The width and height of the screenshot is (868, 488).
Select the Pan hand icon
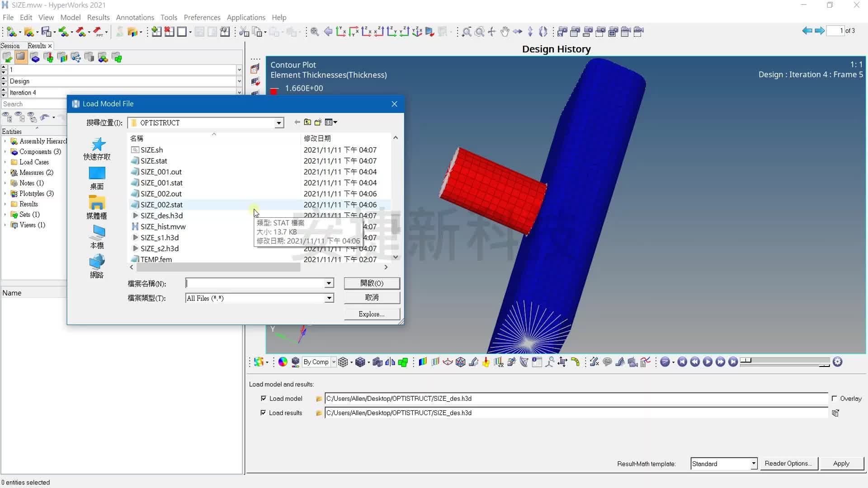tap(505, 32)
